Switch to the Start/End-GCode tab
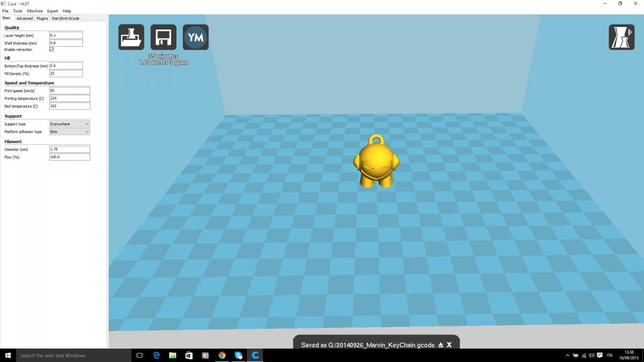Image resolution: width=644 pixels, height=362 pixels. 65,18
